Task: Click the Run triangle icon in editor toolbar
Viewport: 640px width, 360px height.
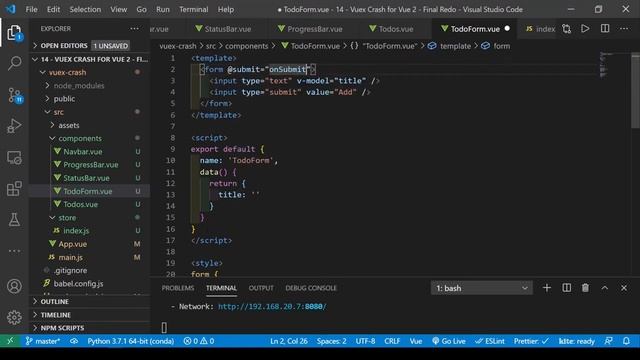Action: click(x=585, y=29)
